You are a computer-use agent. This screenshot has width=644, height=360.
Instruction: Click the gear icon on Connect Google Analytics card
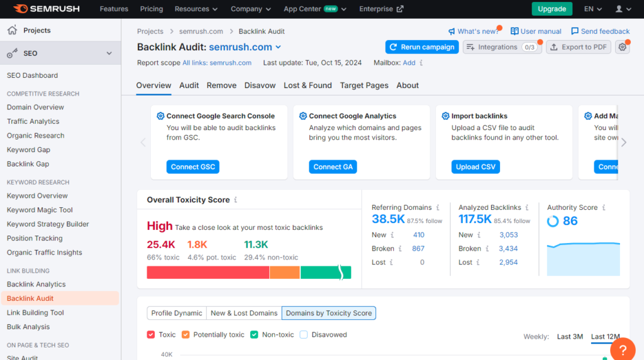(x=303, y=116)
